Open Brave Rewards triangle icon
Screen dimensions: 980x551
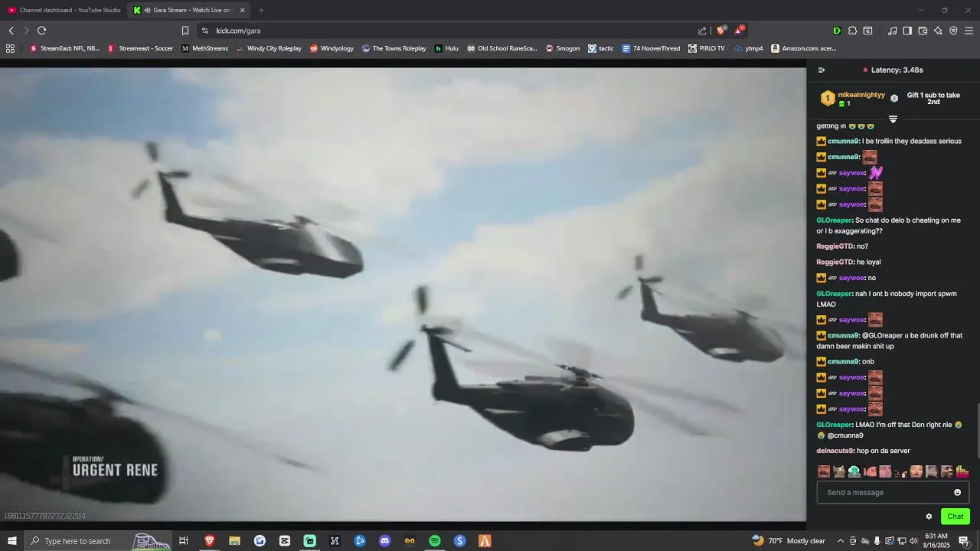[739, 31]
